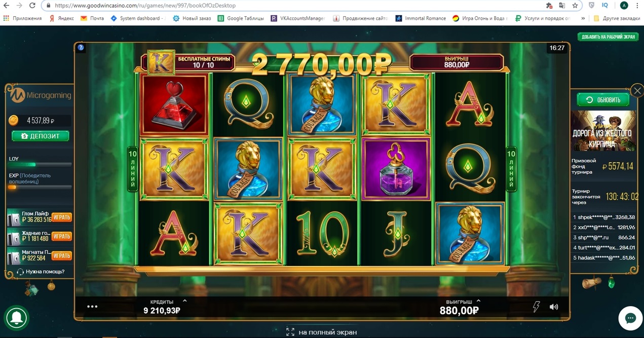The width and height of the screenshot is (644, 338).
Task: Mute the game sound speaker icon
Action: click(x=554, y=307)
